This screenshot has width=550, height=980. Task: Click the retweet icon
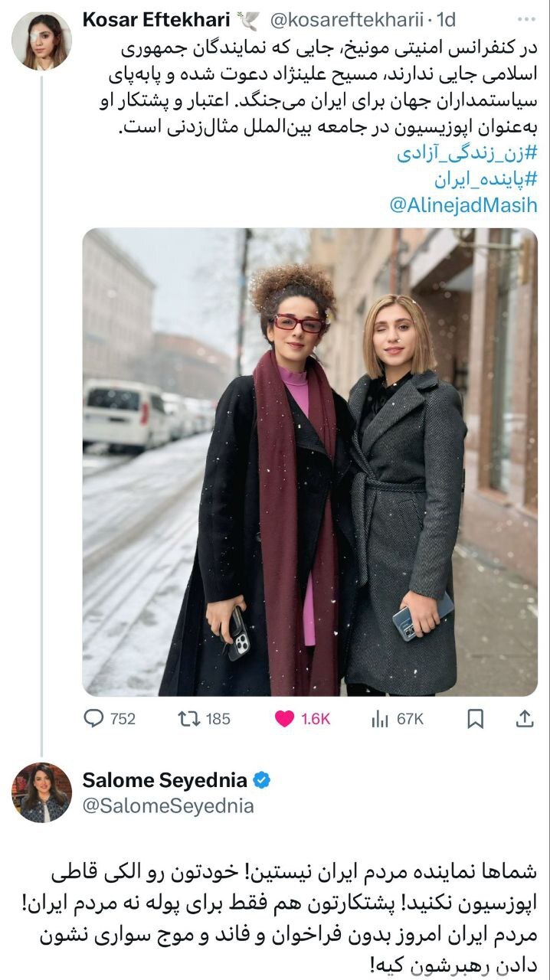[188, 719]
